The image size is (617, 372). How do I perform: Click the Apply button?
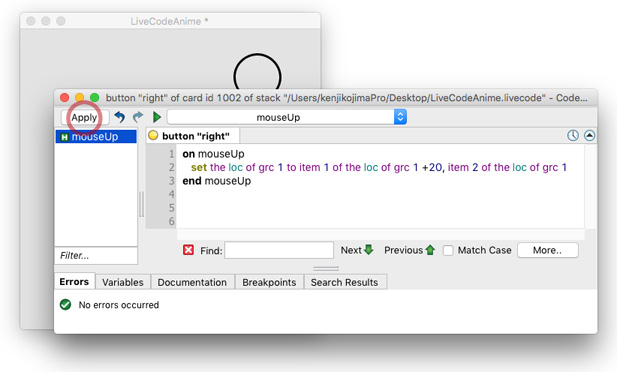(x=84, y=117)
